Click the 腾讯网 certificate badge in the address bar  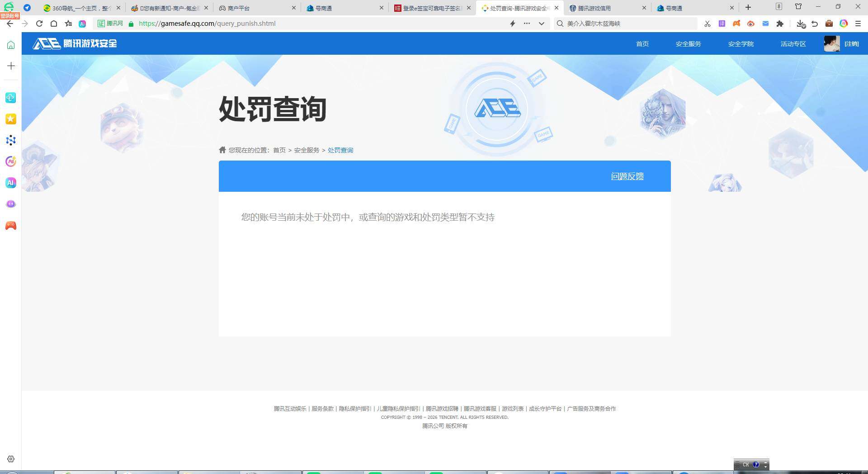[110, 24]
